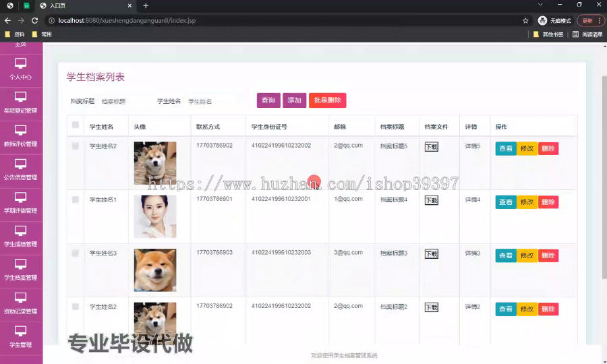Click 修改 for 学生姓名3 row

coord(527,255)
